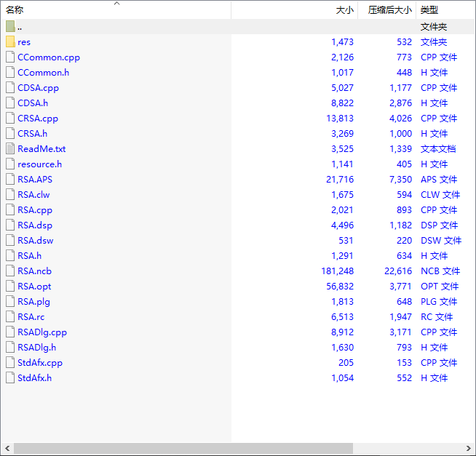Click the ReadMe.txt text document icon
476x456 pixels.
(x=10, y=148)
